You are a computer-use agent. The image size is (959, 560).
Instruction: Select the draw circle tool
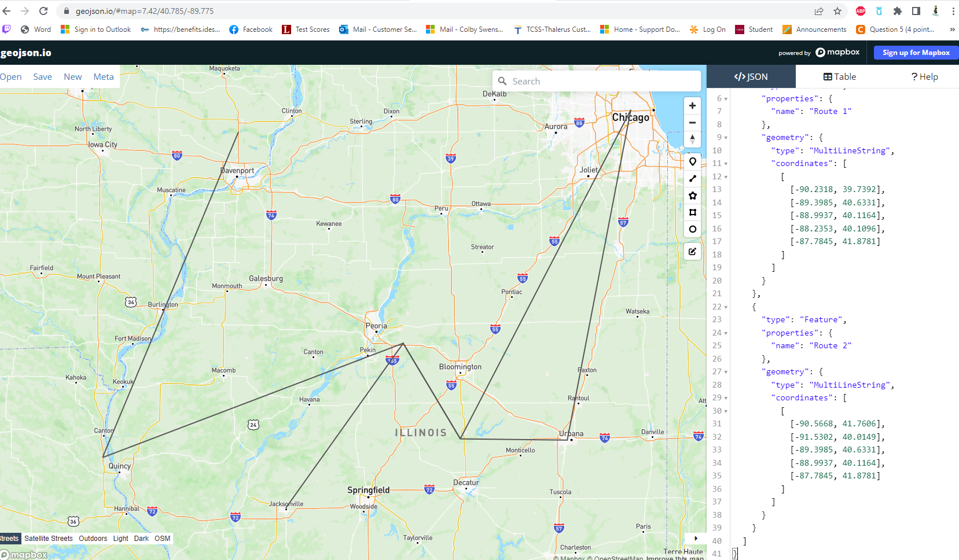(693, 229)
